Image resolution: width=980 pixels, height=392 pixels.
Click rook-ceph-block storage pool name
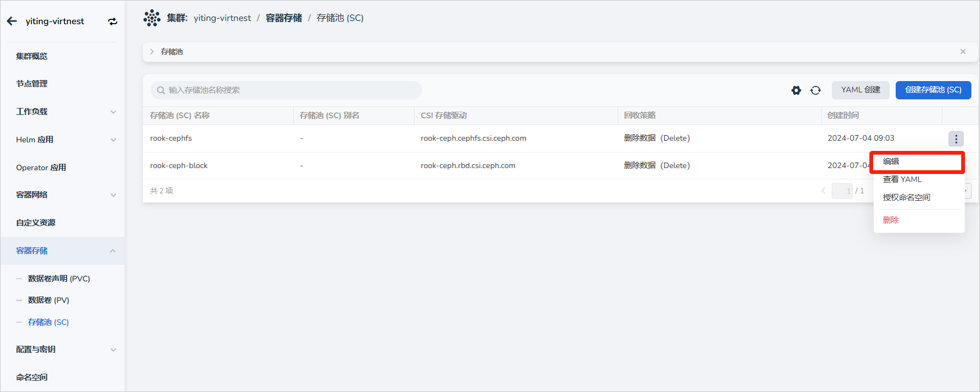[x=179, y=165]
